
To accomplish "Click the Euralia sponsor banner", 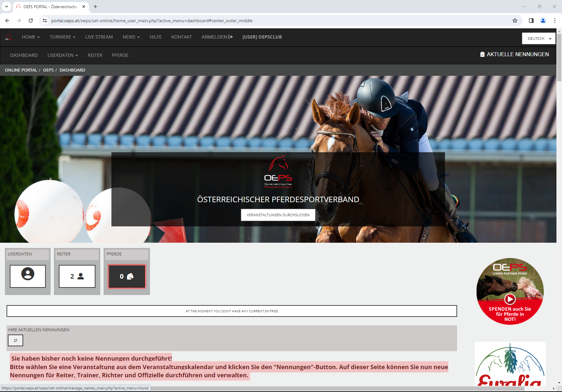I will pos(510,364).
